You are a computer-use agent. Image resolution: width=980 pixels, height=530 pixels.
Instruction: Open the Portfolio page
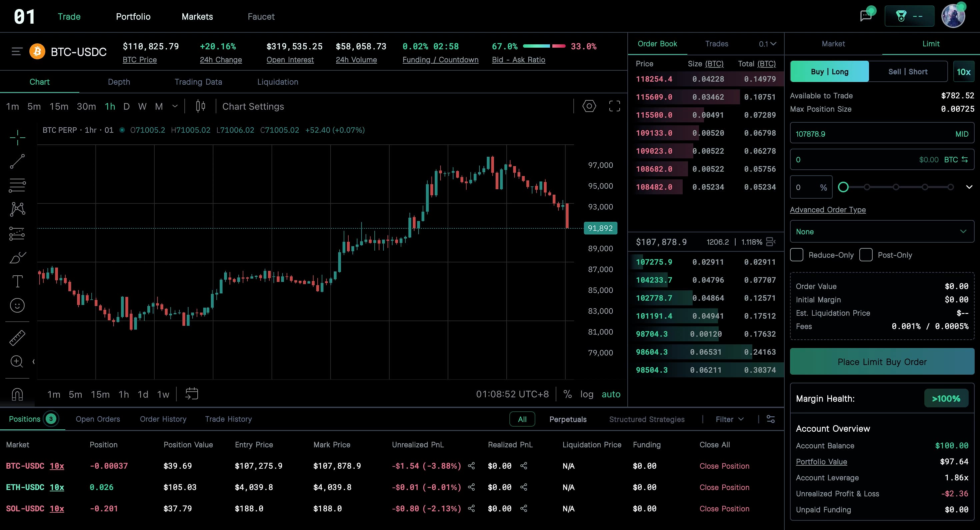tap(133, 16)
